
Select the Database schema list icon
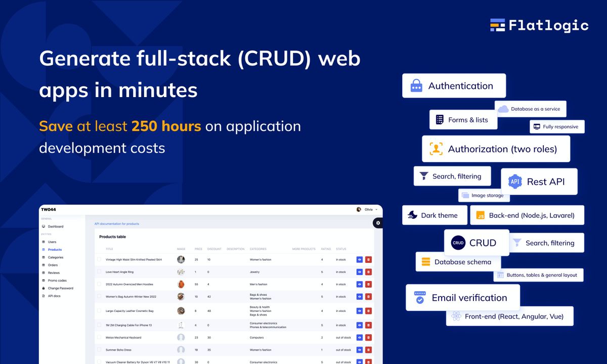[425, 262]
